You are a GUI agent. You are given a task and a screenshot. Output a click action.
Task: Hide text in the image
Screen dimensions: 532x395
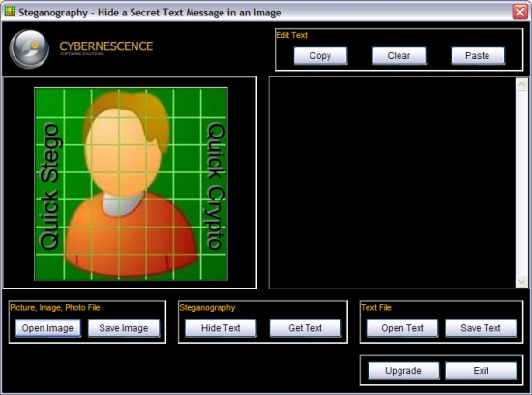(221, 328)
